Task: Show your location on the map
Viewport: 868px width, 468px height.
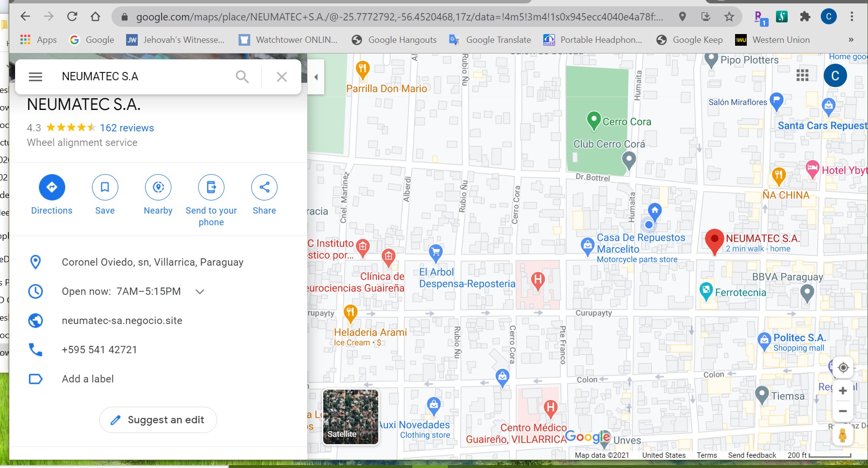Action: point(843,367)
